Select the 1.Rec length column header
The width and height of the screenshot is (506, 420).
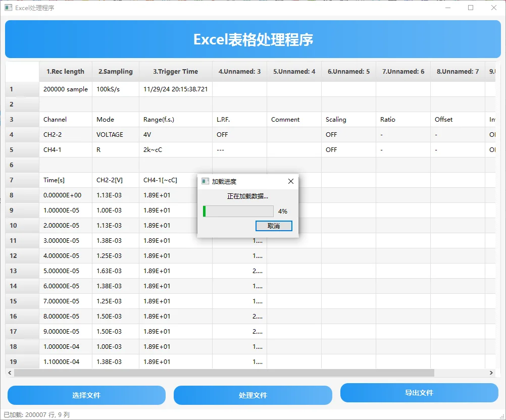pyautogui.click(x=65, y=71)
